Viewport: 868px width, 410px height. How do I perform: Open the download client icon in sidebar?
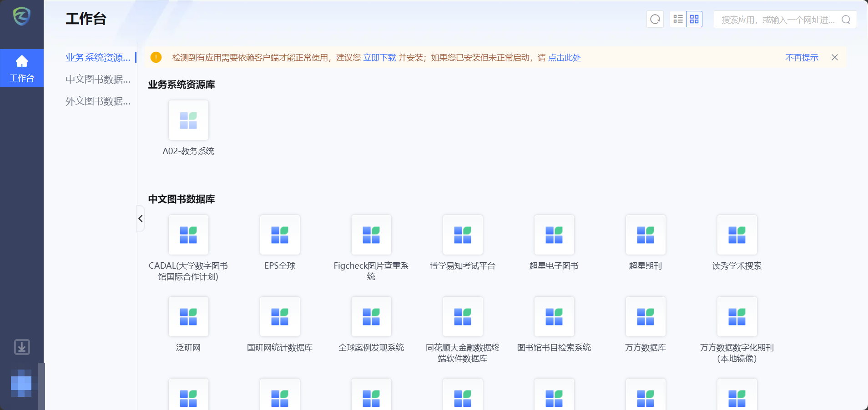(22, 347)
